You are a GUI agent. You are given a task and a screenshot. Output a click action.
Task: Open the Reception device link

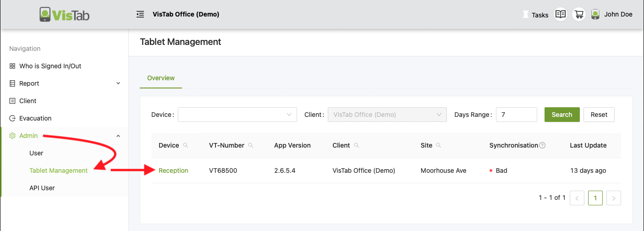click(x=173, y=170)
